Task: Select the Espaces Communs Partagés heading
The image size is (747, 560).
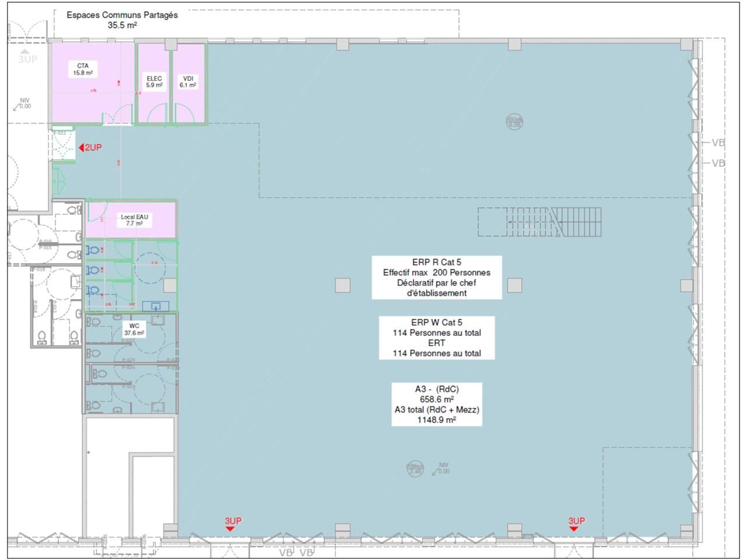Action: point(122,16)
